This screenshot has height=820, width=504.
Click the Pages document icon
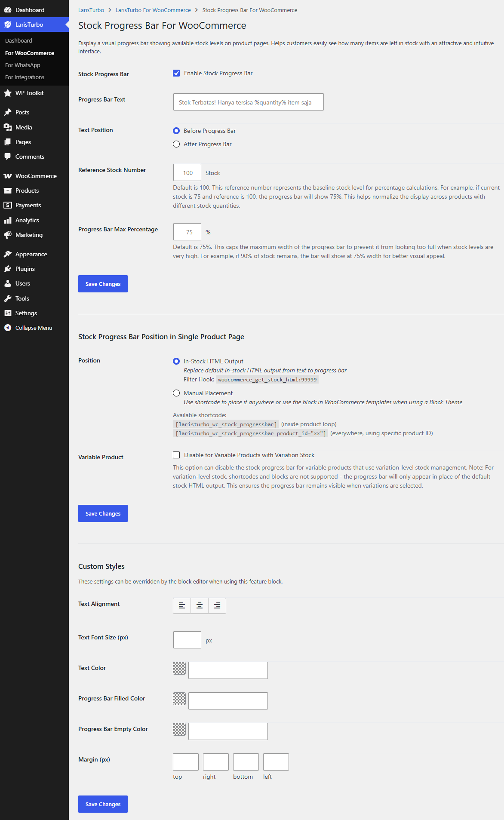(x=8, y=142)
